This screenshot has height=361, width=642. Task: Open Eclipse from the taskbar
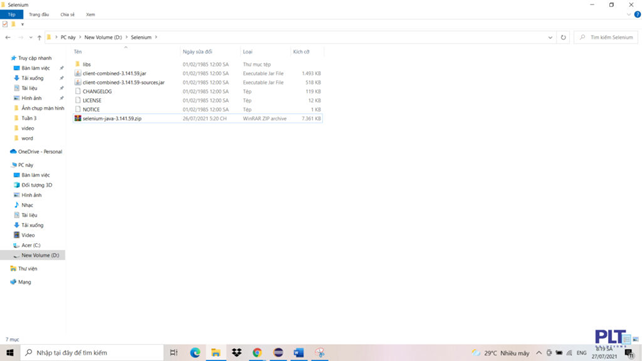[278, 352]
